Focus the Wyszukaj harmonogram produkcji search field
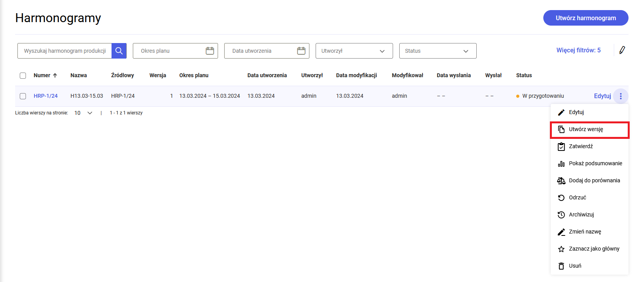Screen dimensions: 644x282 65,51
